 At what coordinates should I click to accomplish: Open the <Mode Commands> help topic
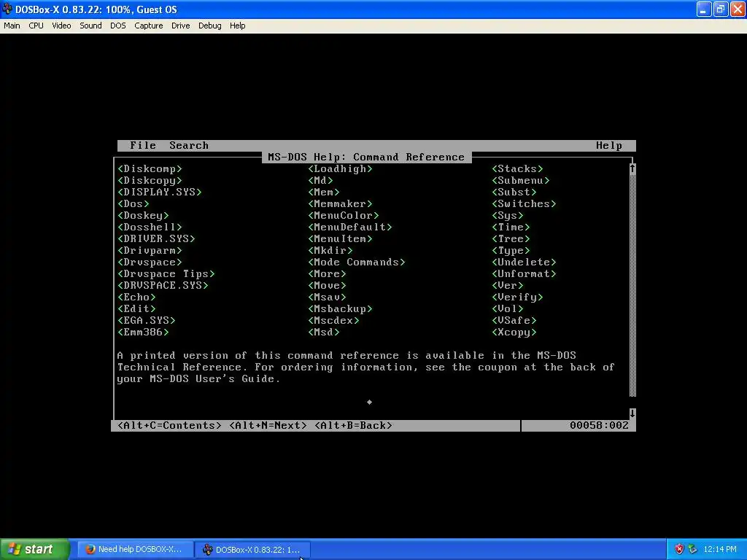click(356, 262)
